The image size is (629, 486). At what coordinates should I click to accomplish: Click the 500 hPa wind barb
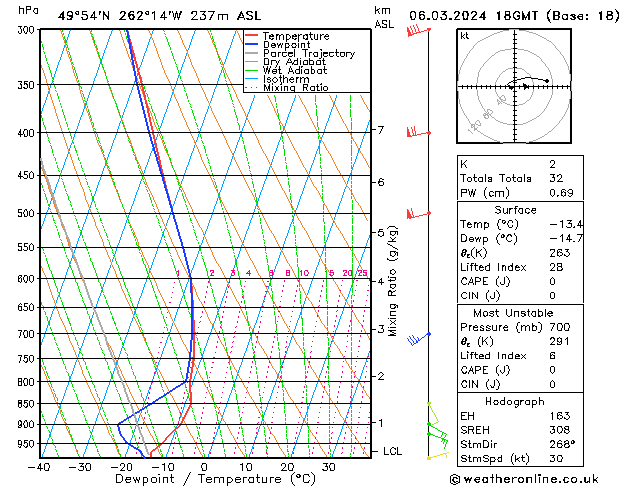419,214
